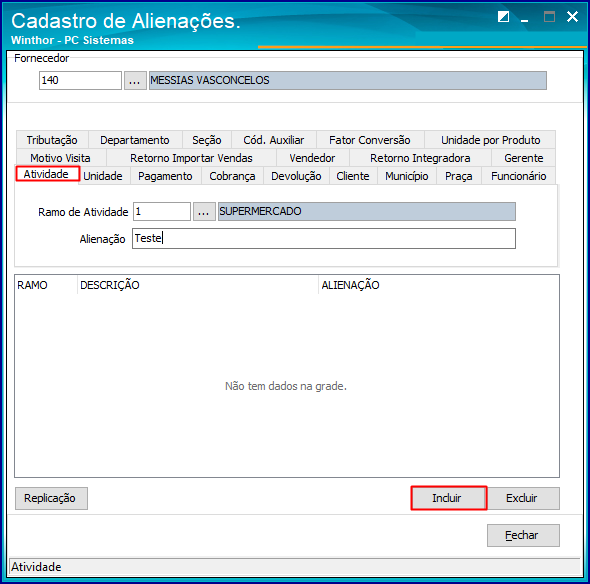The width and height of the screenshot is (590, 584).
Task: Maximize the Cadastro de Alienações window
Action: coord(549,17)
